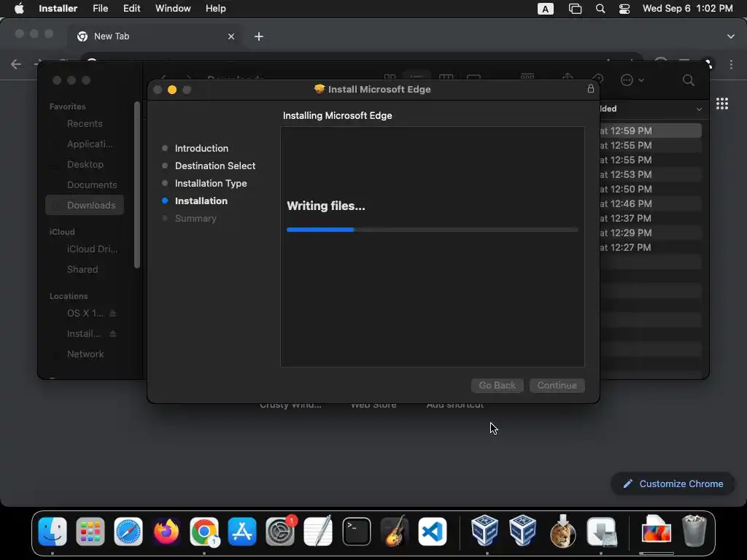Click the menu bar date and time
747x560 pixels.
click(x=687, y=9)
